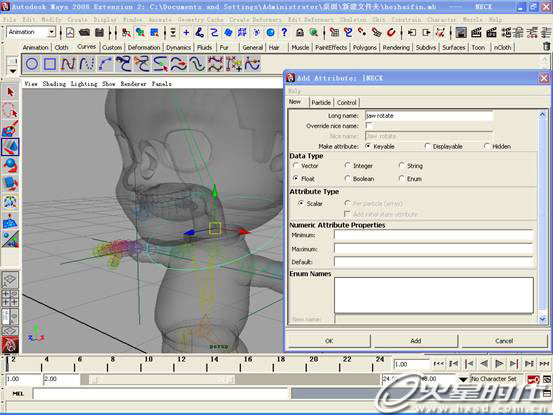Open the Polygons shelf tab
Image resolution: width=553 pixels, height=415 pixels.
(x=365, y=47)
